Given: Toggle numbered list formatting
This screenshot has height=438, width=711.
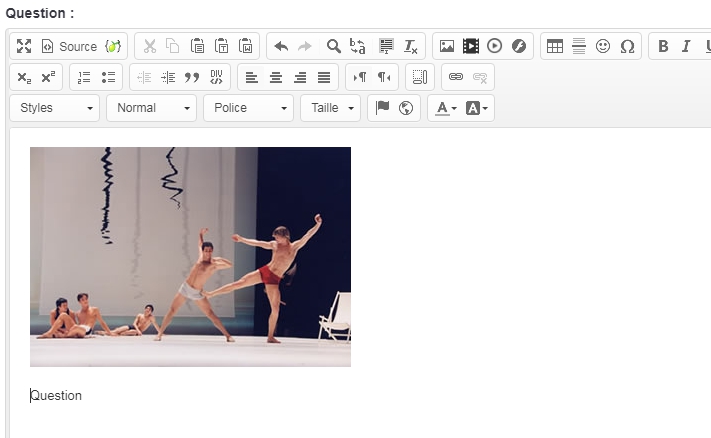Looking at the screenshot, I should [x=84, y=77].
